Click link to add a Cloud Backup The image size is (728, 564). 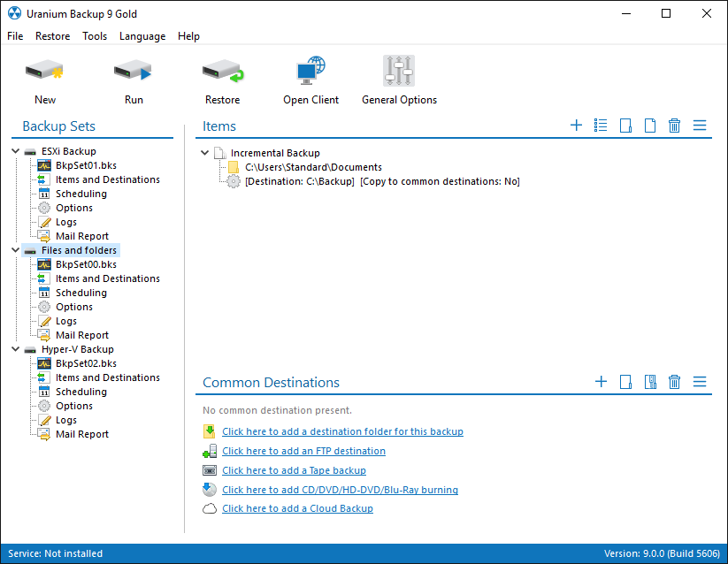coord(297,508)
